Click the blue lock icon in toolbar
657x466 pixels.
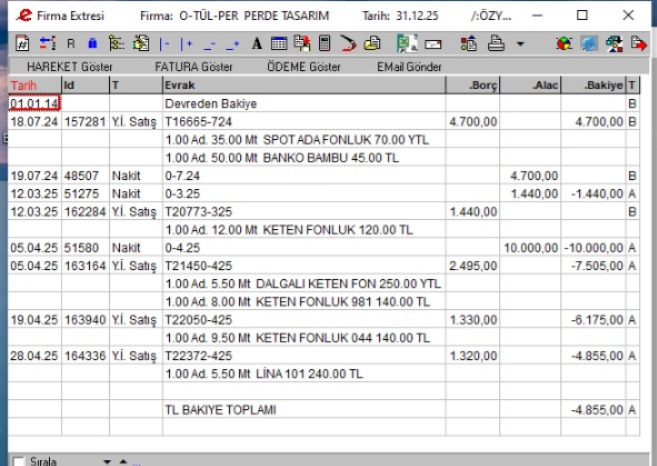[93, 44]
